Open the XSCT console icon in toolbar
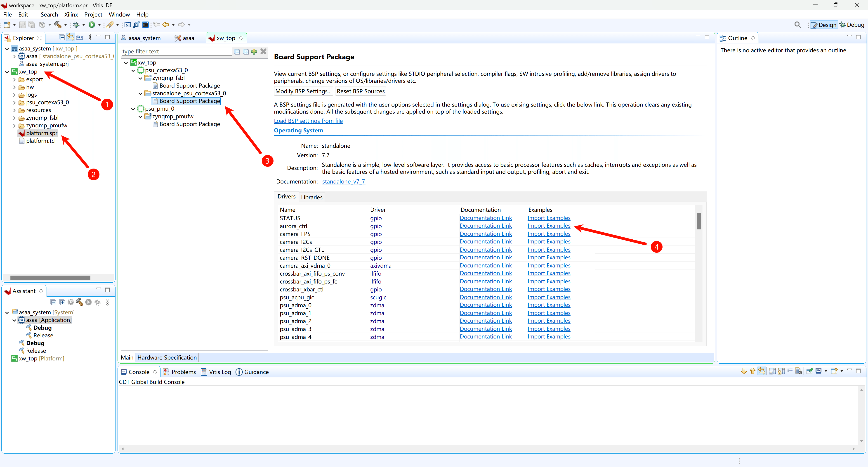Image resolution: width=868 pixels, height=467 pixels. [128, 25]
